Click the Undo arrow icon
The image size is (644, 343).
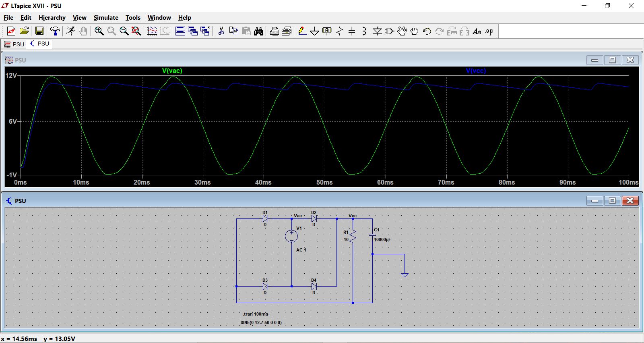(x=427, y=31)
